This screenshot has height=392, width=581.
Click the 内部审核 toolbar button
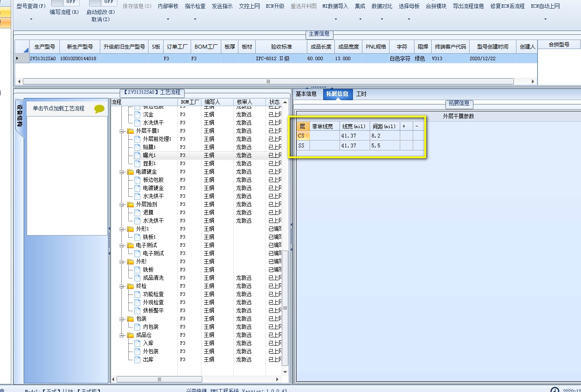[x=168, y=6]
